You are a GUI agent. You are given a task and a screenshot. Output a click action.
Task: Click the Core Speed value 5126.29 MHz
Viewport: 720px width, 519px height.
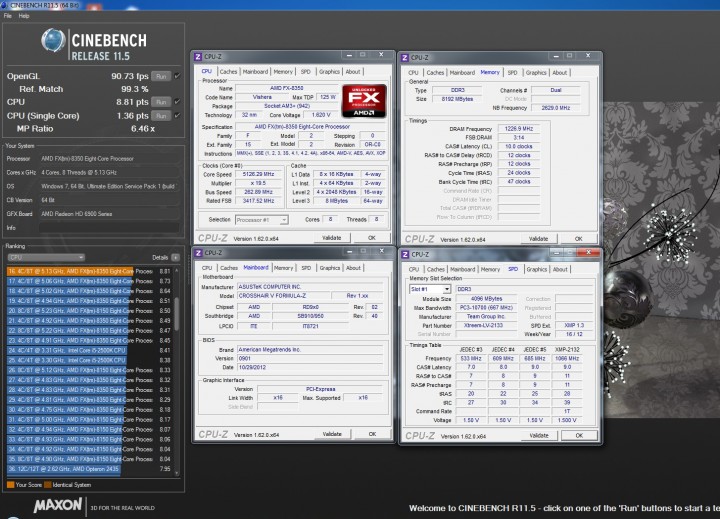259,175
